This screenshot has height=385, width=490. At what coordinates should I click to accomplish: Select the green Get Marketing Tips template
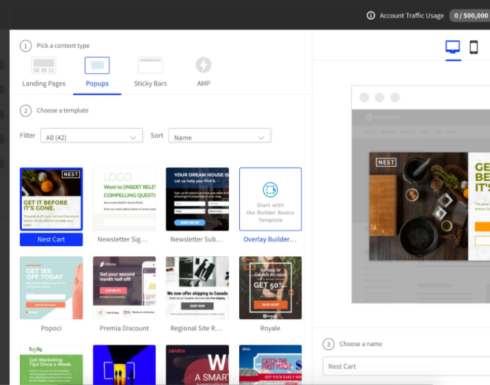tap(51, 365)
